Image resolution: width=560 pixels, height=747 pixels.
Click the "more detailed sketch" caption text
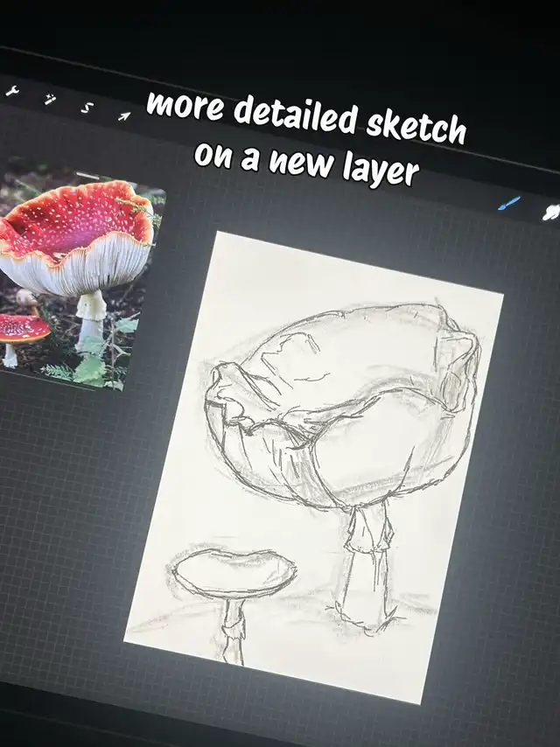tap(305, 120)
